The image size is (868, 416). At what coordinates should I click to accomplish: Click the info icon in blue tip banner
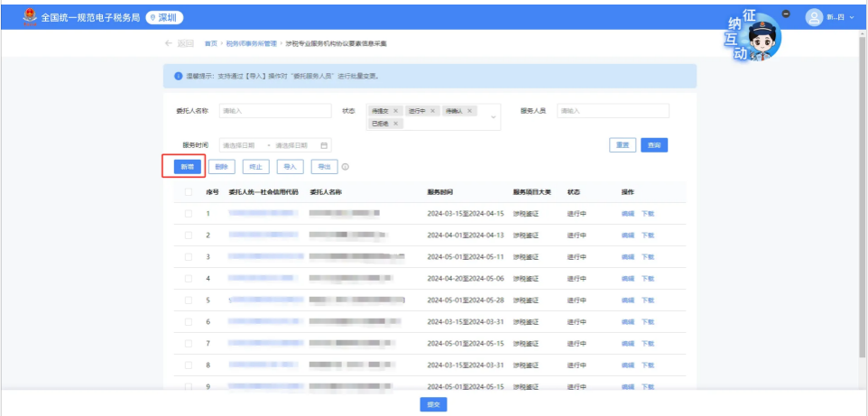178,76
